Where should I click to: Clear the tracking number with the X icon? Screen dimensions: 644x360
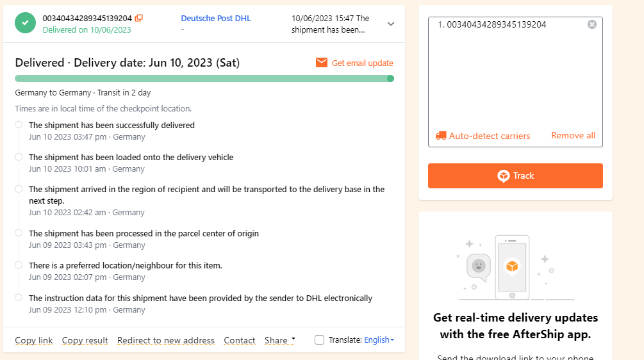click(x=592, y=24)
